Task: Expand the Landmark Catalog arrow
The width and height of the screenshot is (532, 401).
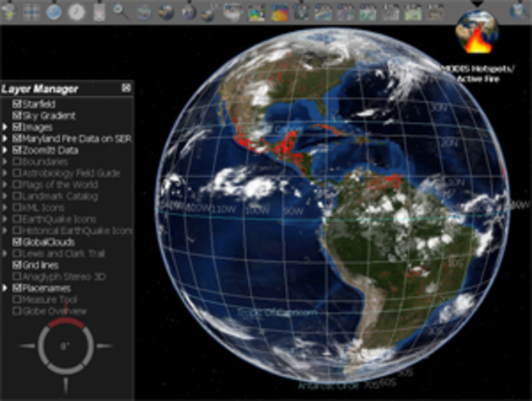Action: [5, 196]
